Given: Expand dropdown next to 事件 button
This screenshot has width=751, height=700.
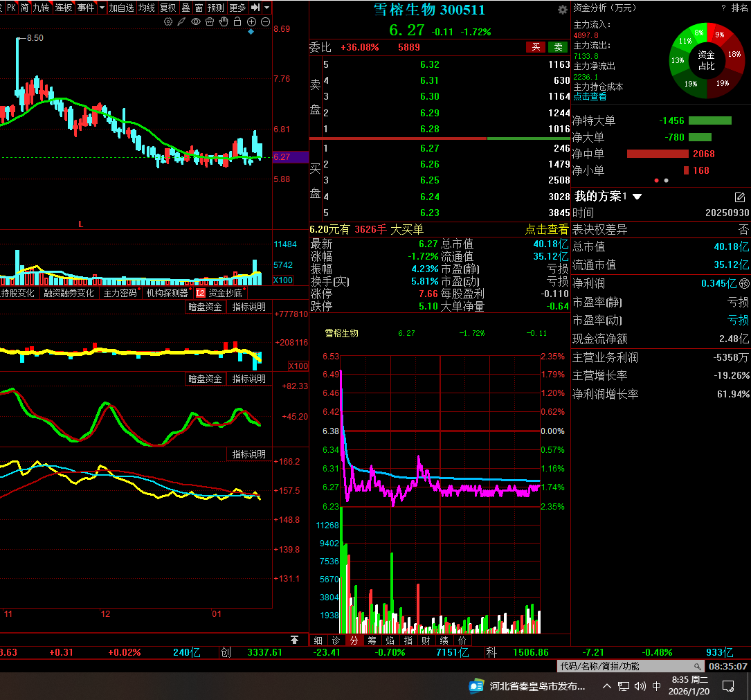Looking at the screenshot, I should tap(102, 7).
